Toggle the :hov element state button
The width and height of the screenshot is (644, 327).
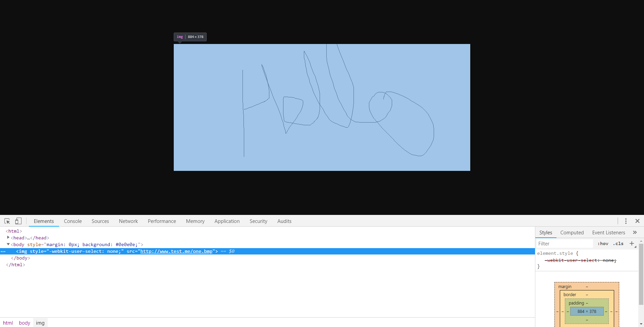point(603,243)
